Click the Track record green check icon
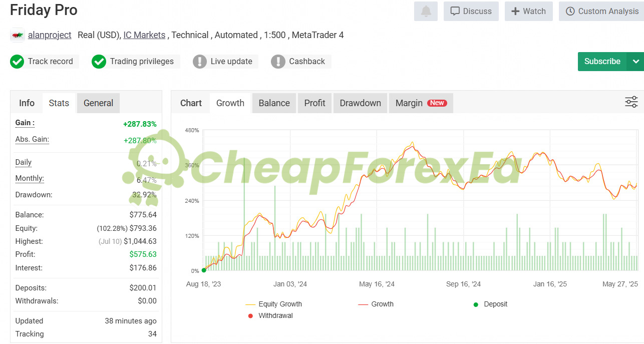This screenshot has width=644, height=344. point(17,62)
